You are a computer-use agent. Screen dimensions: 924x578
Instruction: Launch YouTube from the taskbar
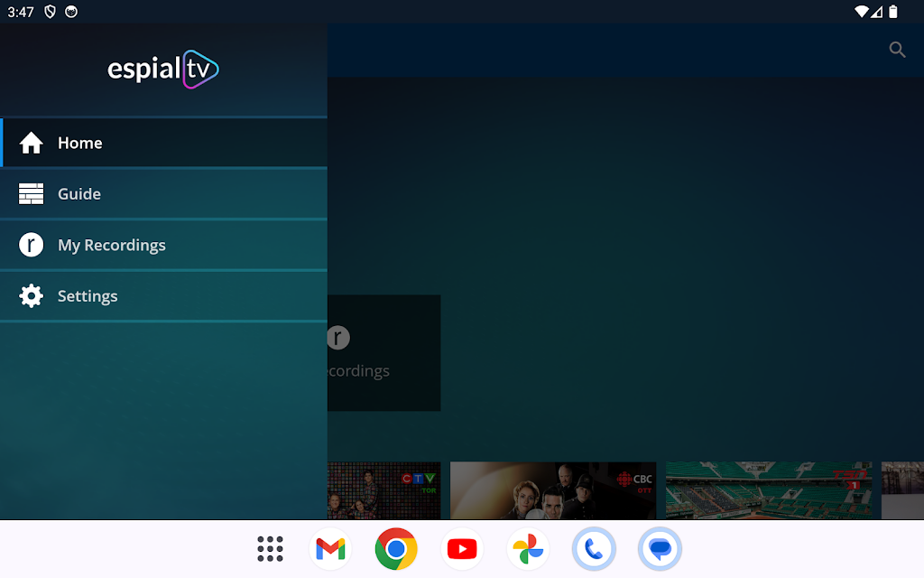[x=462, y=548]
